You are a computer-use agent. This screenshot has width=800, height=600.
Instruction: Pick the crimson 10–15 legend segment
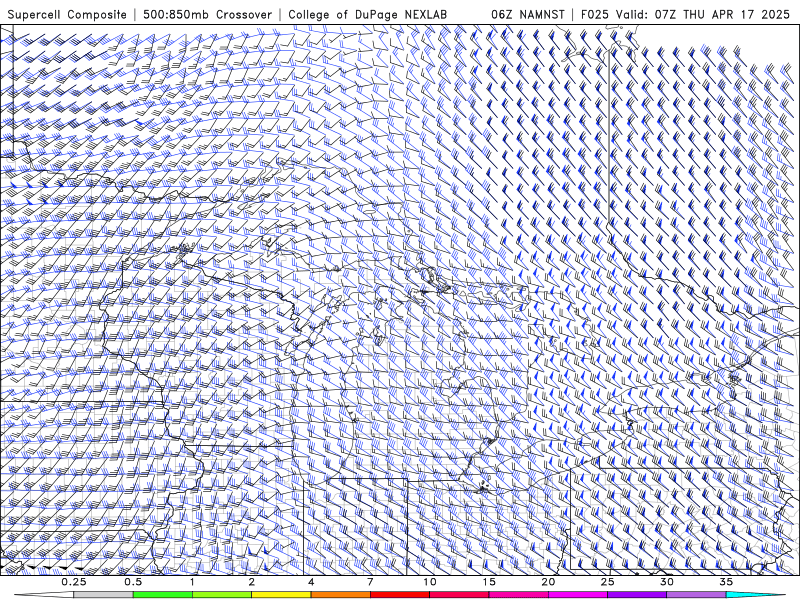459,595
